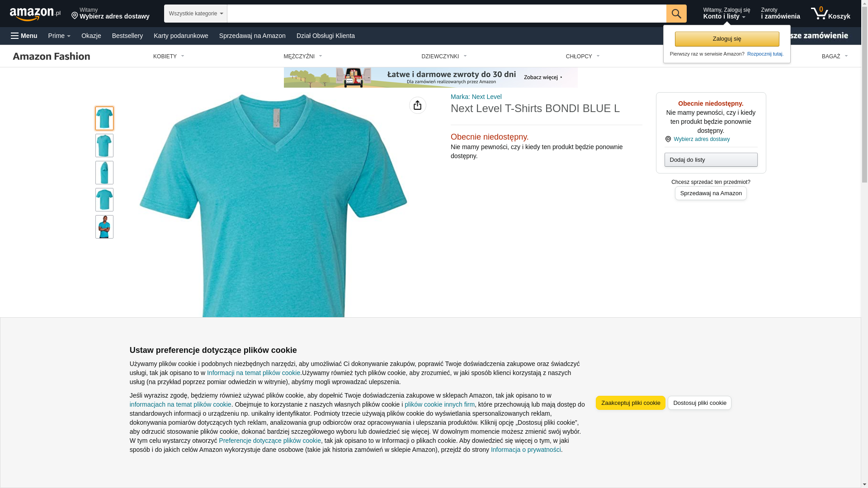Screen dimensions: 868x488
Task: Open Karty podarunkowe page
Action: click(181, 36)
